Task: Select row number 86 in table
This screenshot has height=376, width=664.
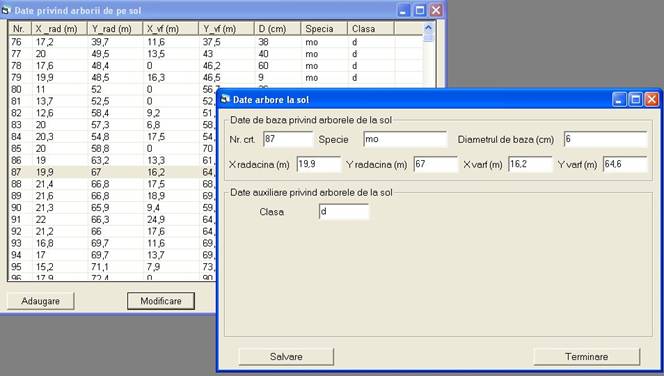Action: click(112, 160)
